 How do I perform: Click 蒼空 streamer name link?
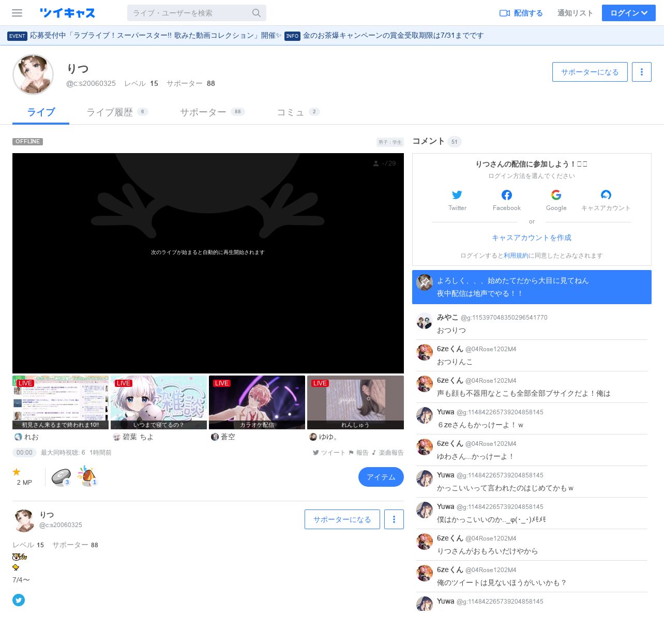228,437
